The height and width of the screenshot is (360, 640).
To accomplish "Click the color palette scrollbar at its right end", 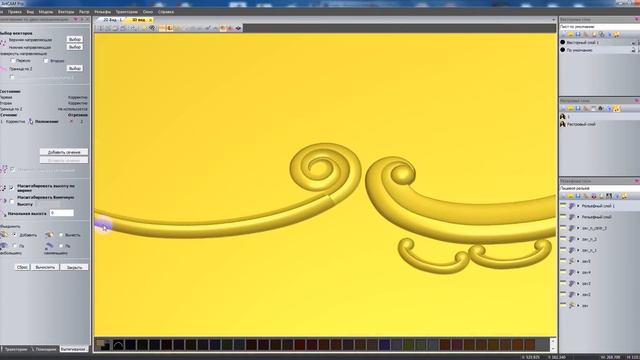I will (553, 344).
